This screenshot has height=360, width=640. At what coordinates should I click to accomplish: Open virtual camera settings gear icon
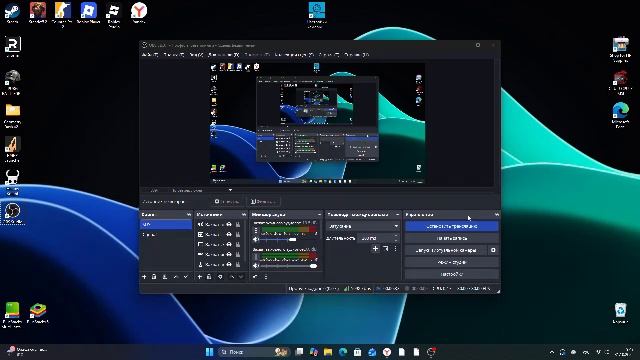[493, 250]
